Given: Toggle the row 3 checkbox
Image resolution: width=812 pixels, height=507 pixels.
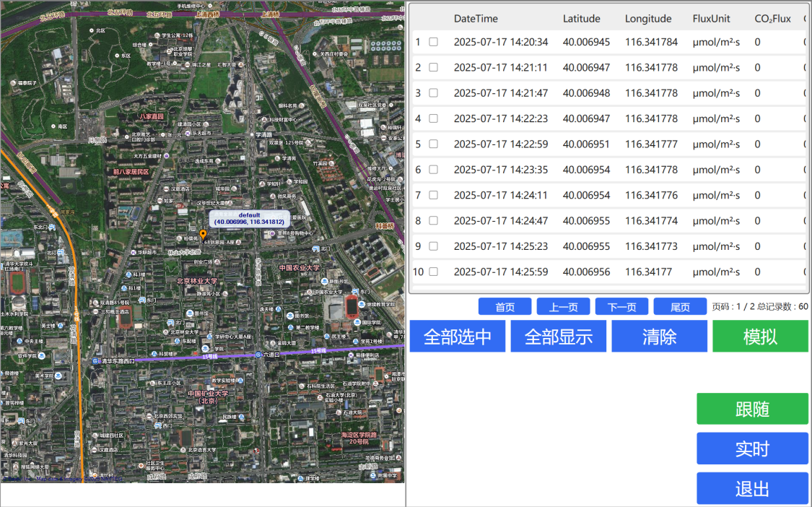Looking at the screenshot, I should click(x=433, y=93).
